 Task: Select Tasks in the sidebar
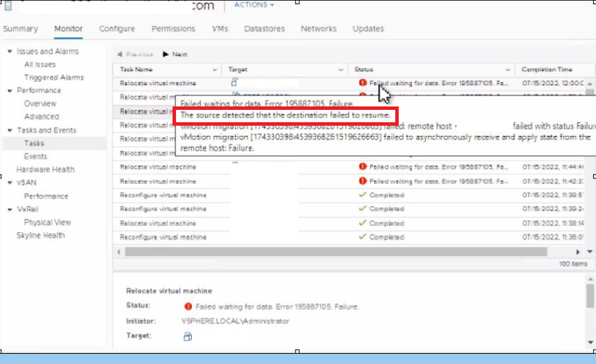34,143
